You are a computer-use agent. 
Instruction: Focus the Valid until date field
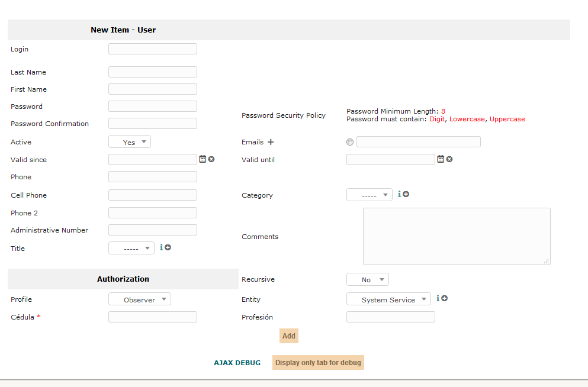pos(391,160)
